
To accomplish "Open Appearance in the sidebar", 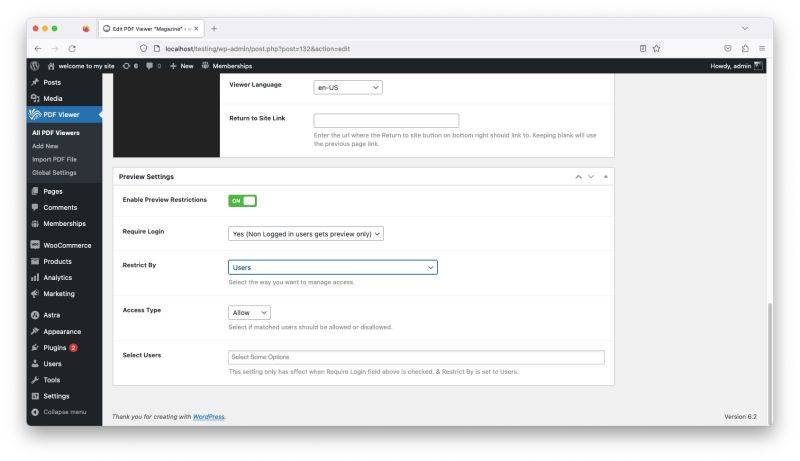I will (x=64, y=331).
